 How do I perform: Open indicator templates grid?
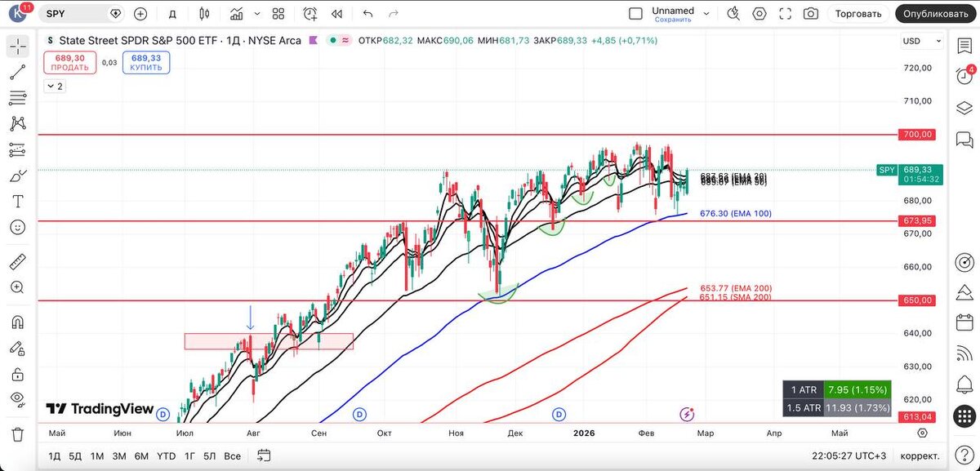point(278,14)
